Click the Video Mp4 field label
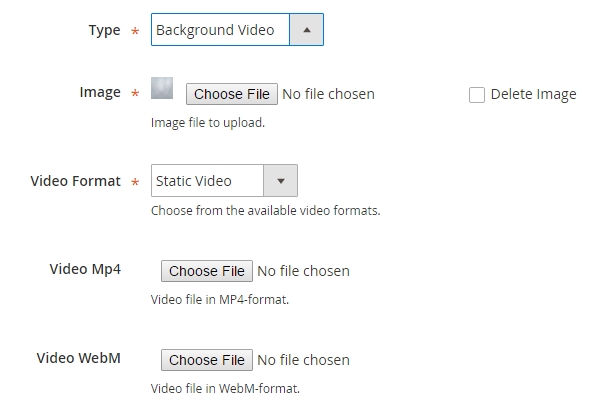This screenshot has height=413, width=596. point(85,269)
